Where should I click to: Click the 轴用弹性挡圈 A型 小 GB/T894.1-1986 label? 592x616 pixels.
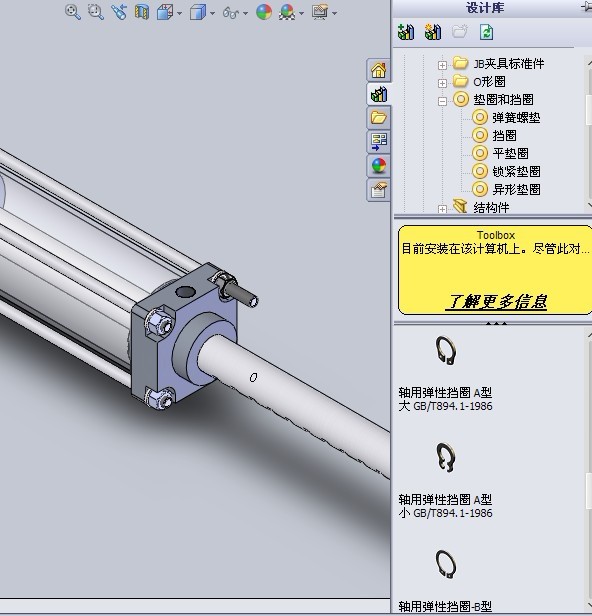point(445,506)
